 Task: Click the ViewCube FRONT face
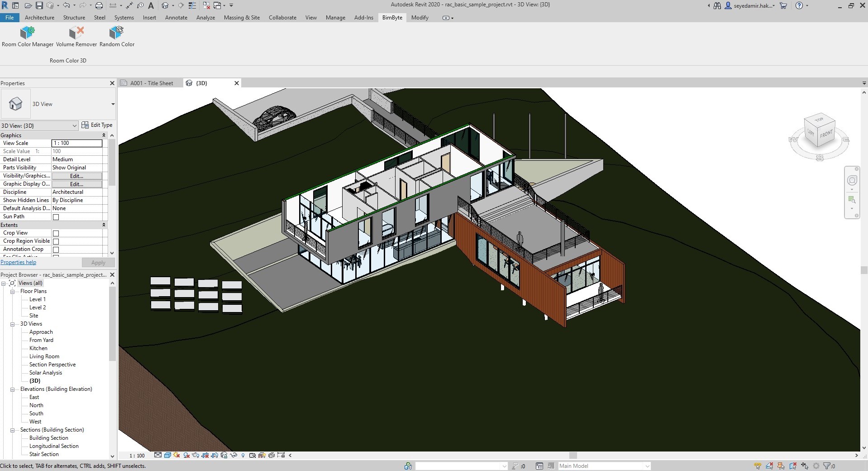(x=826, y=134)
